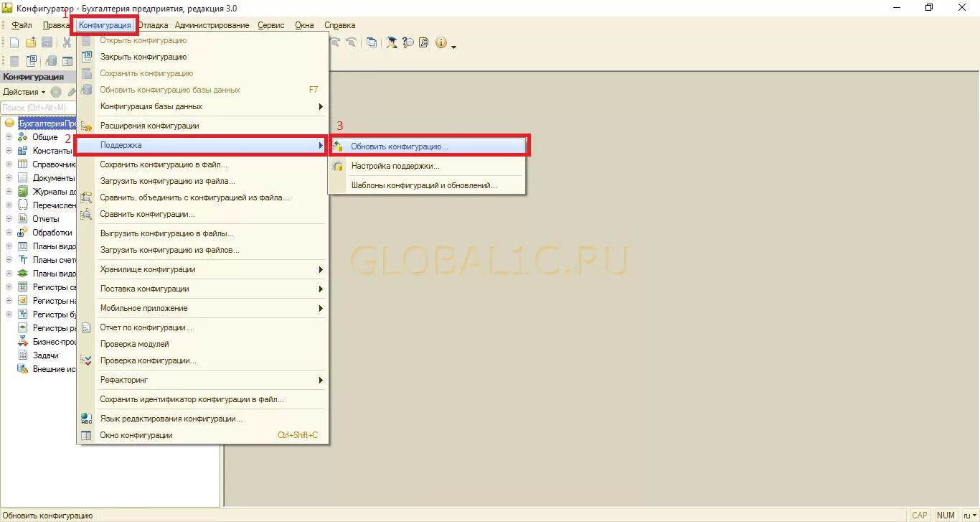Image resolution: width=980 pixels, height=522 pixels.
Task: Click the Бизнес-процессы tree icon
Action: coord(23,342)
